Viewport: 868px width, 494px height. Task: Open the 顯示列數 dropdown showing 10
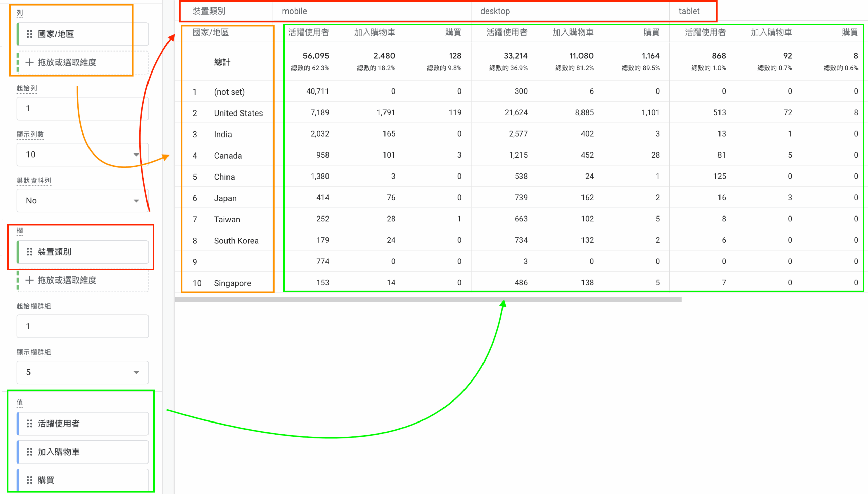point(82,155)
